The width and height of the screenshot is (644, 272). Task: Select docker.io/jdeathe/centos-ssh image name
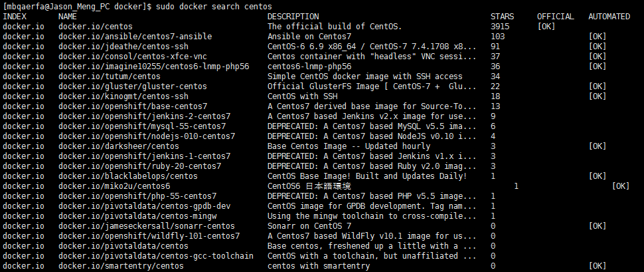[123, 46]
